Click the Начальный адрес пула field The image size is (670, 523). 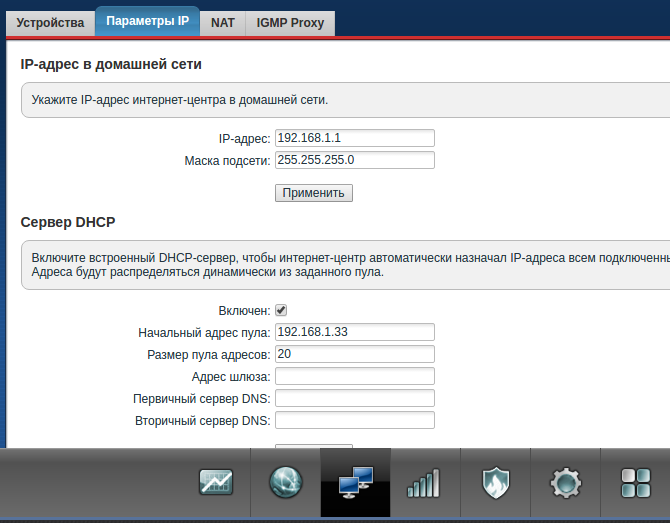coord(355,332)
